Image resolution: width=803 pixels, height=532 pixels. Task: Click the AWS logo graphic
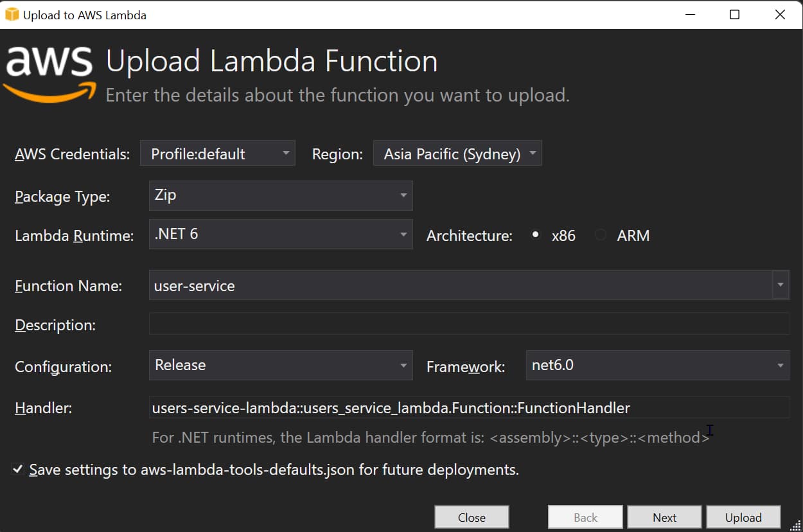(x=48, y=67)
